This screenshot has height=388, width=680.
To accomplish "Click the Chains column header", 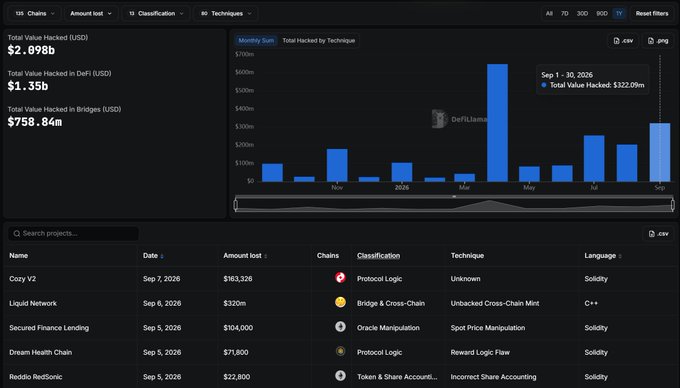I will pyautogui.click(x=328, y=256).
